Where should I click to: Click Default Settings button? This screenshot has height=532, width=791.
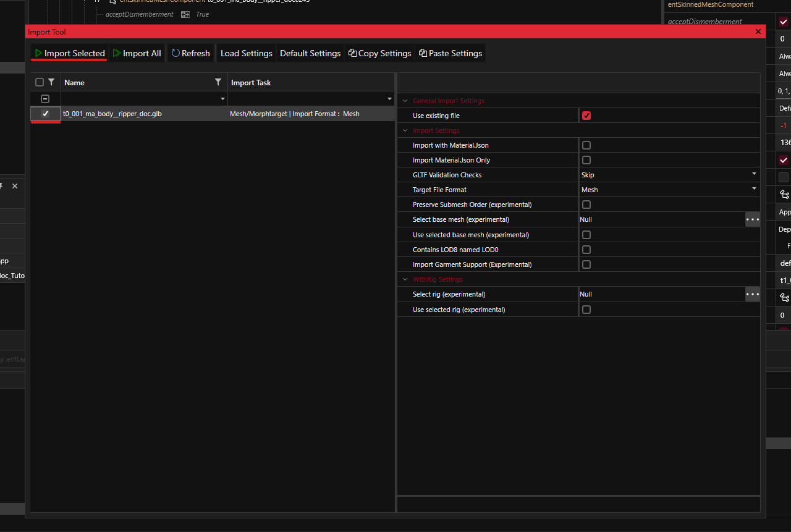(x=310, y=53)
